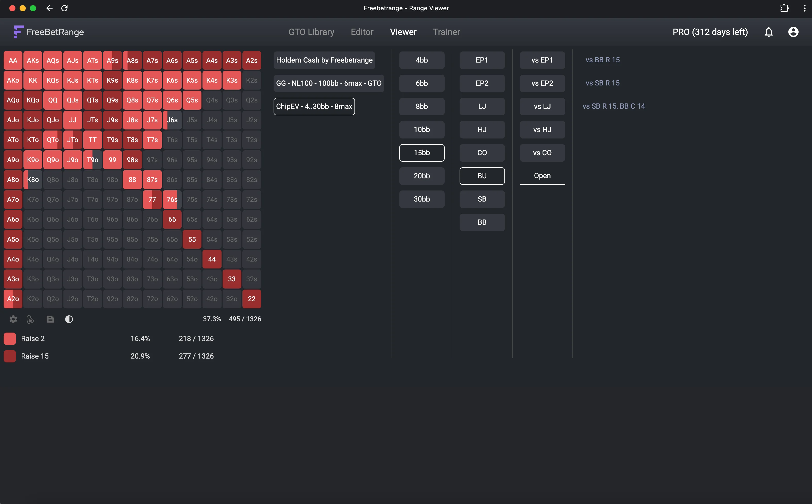This screenshot has width=812, height=504.
Task: Choose the vs HJ scenario
Action: pos(542,129)
